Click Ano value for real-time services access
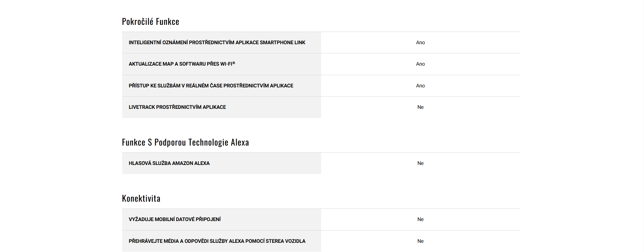This screenshot has height=252, width=644. pyautogui.click(x=420, y=86)
